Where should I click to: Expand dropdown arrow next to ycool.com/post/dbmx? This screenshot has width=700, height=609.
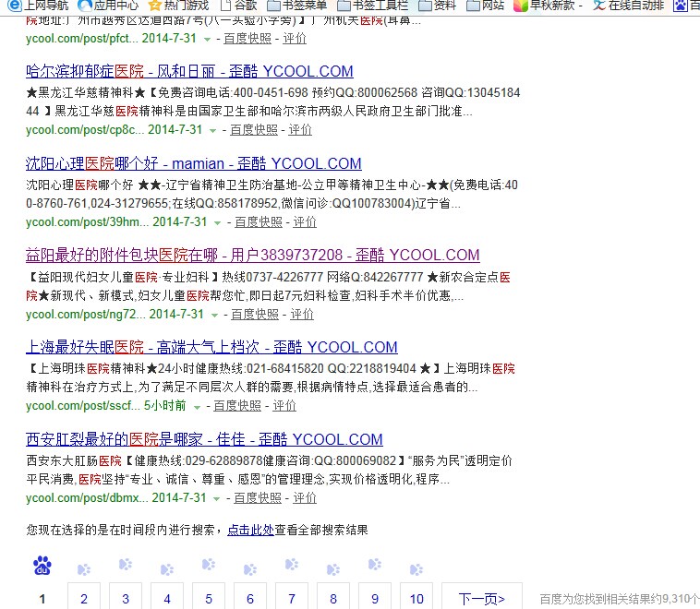coord(216,499)
